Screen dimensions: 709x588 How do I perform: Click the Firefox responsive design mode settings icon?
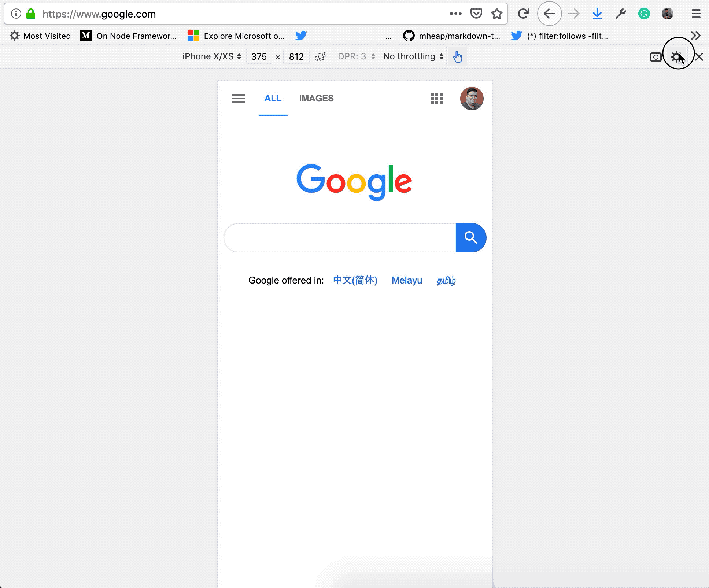tap(677, 56)
